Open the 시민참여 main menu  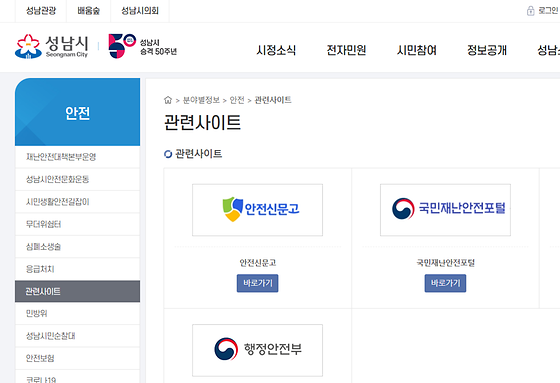click(417, 50)
